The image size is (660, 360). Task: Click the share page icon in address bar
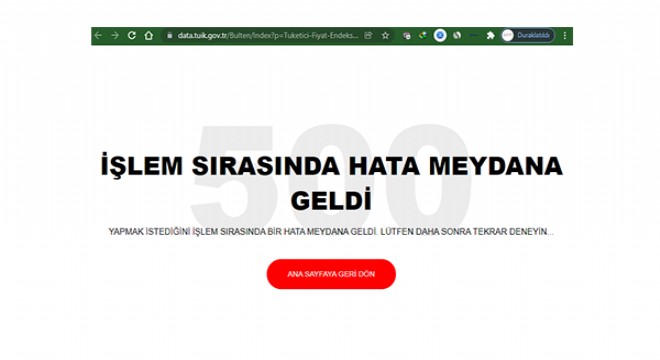pos(368,36)
